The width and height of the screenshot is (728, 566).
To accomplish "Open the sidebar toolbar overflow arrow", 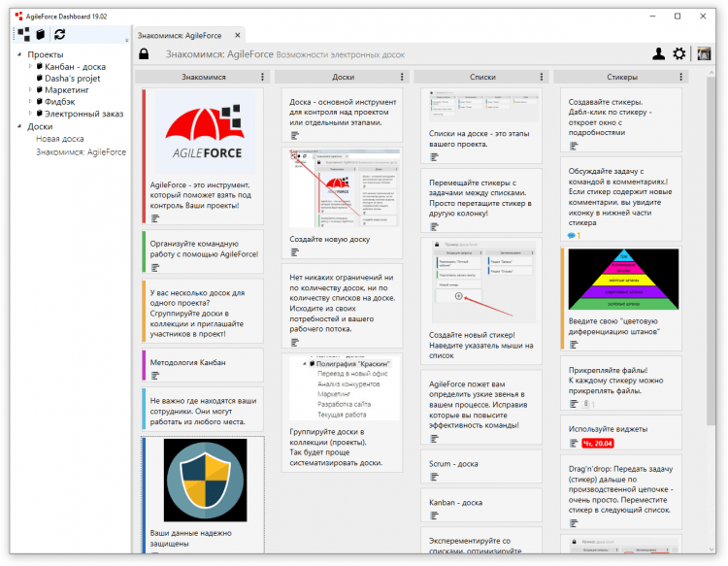I will (127, 41).
